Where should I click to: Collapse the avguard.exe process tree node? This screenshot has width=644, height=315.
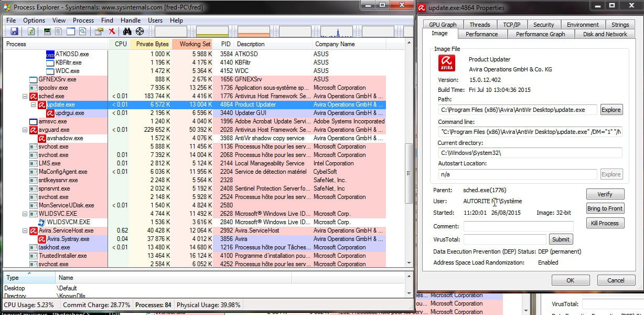coord(25,130)
